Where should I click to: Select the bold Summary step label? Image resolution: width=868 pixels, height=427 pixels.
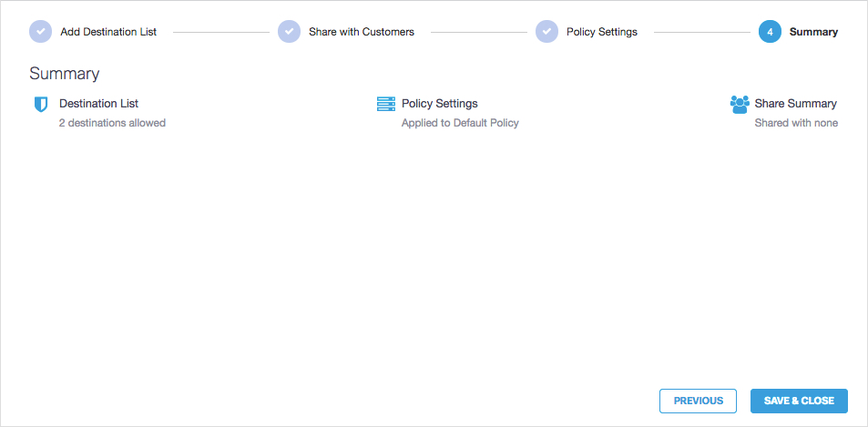click(813, 32)
